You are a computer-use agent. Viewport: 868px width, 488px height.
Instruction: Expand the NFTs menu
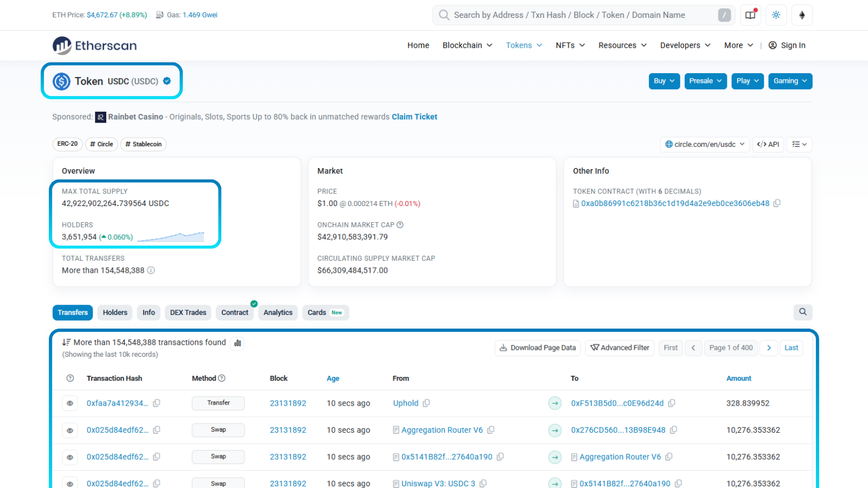[x=570, y=46]
